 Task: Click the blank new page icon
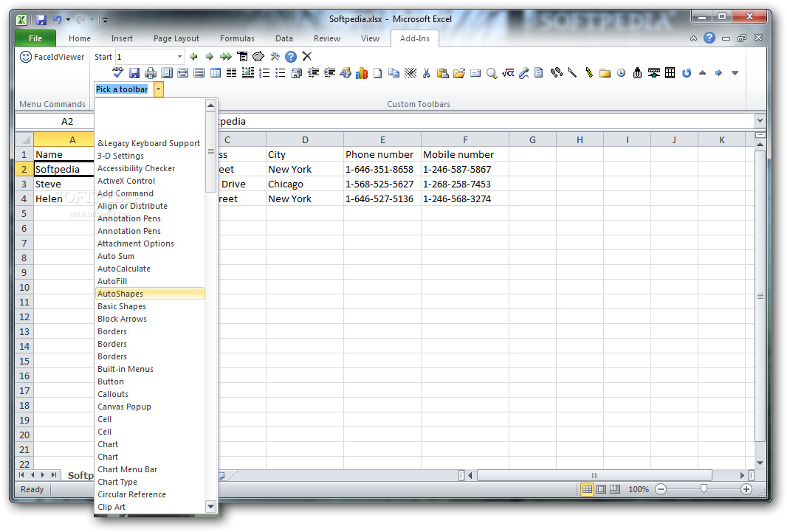click(377, 73)
